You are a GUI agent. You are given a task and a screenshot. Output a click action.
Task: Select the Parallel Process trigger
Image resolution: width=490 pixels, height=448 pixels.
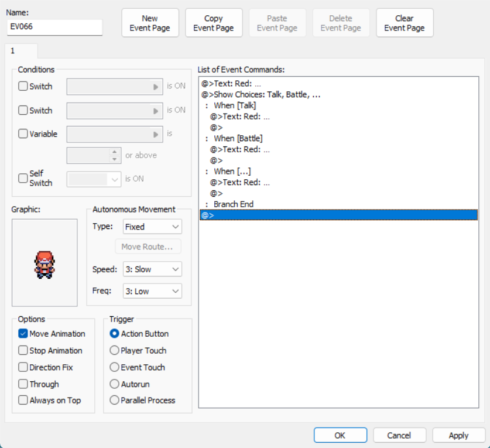[114, 400]
